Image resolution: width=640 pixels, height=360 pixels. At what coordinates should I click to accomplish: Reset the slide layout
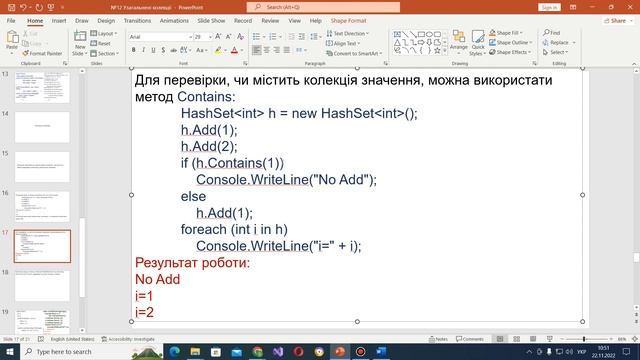(101, 43)
